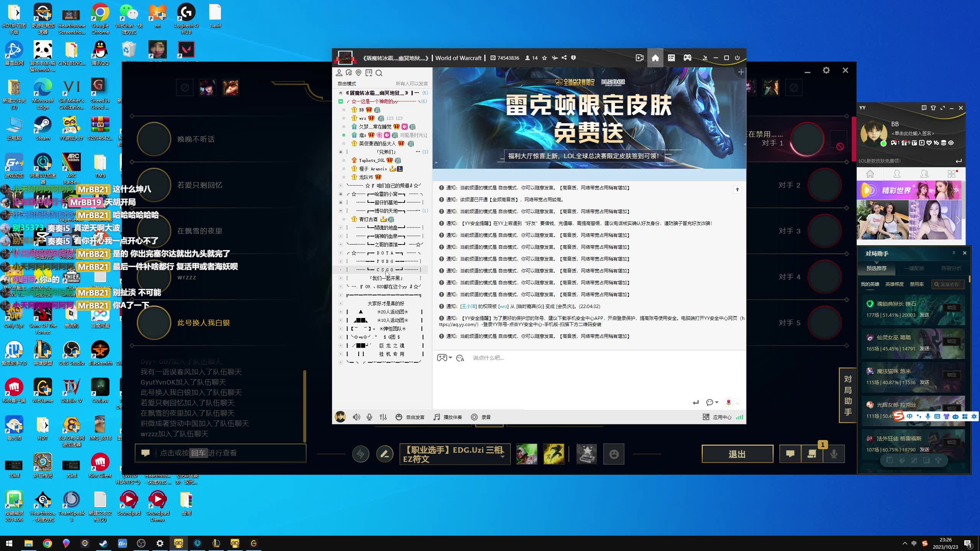The height and width of the screenshot is (551, 980).
Task: Open the gamepad dropdown arrow beside chat input
Action: pyautogui.click(x=451, y=358)
